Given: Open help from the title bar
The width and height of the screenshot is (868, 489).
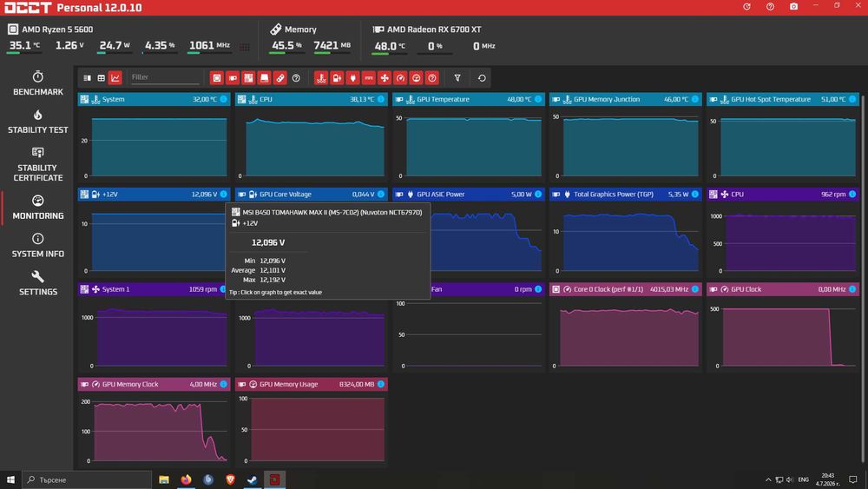Looking at the screenshot, I should (x=770, y=7).
